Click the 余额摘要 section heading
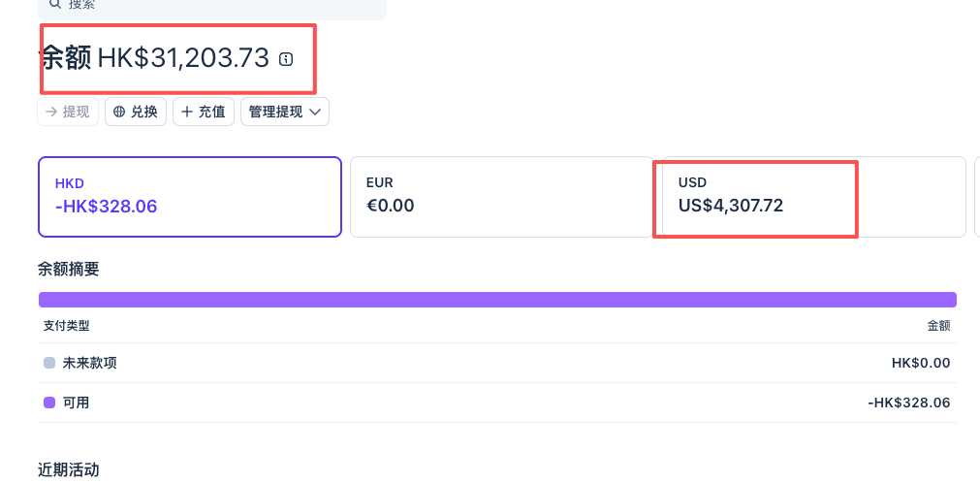The image size is (980, 484). point(68,270)
